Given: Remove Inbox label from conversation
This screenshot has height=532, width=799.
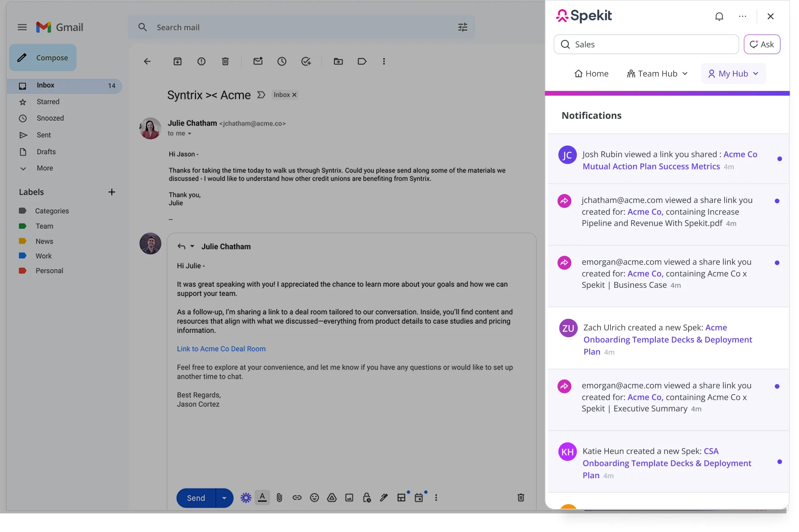Looking at the screenshot, I should [295, 95].
